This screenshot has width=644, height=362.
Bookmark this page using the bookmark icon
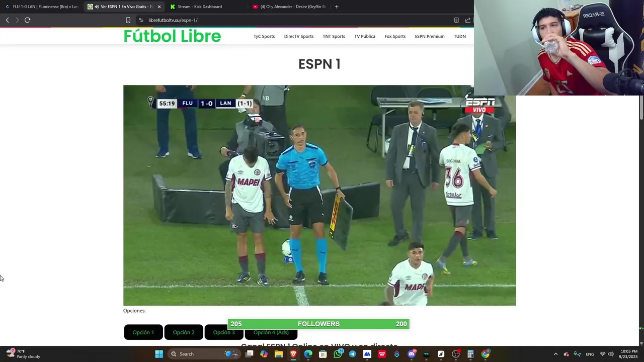coord(128,20)
